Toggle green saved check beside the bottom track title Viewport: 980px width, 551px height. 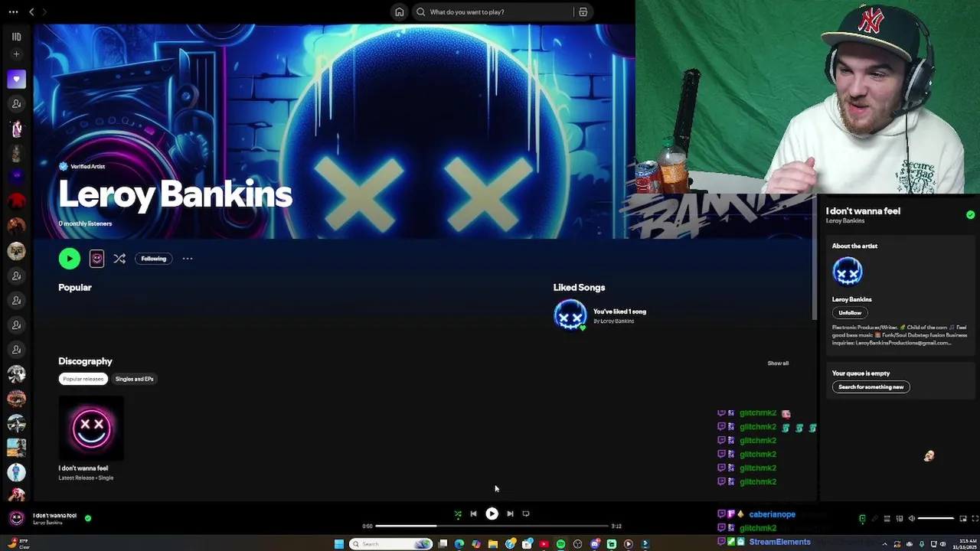88,518
